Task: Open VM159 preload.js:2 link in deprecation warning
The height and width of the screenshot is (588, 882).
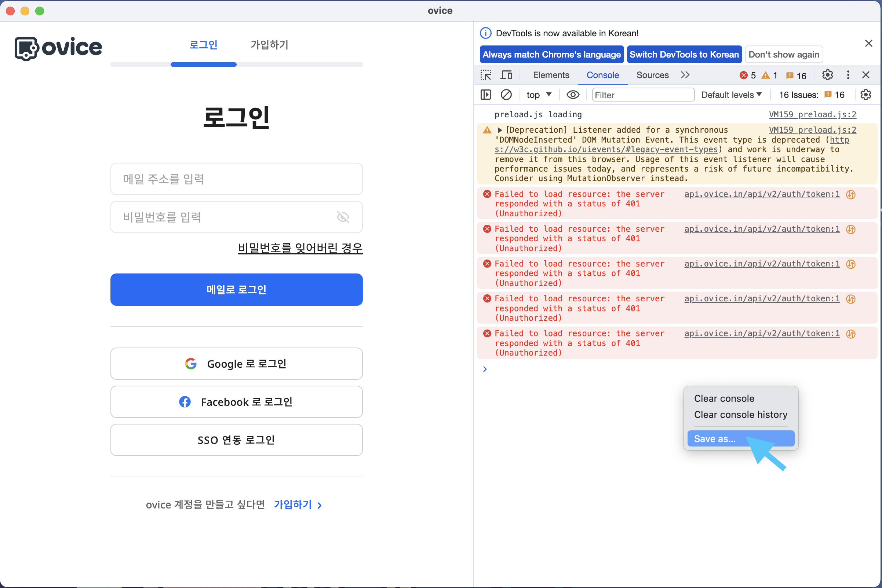Action: pyautogui.click(x=813, y=130)
